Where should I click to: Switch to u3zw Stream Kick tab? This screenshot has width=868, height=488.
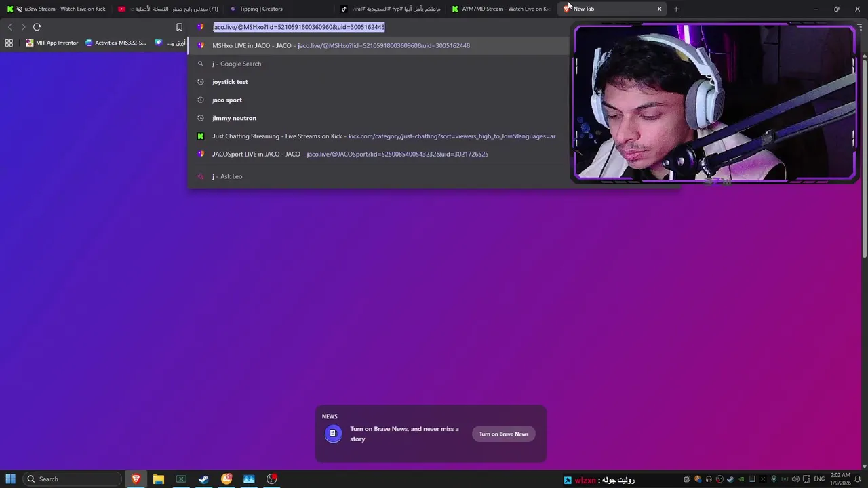coord(57,9)
